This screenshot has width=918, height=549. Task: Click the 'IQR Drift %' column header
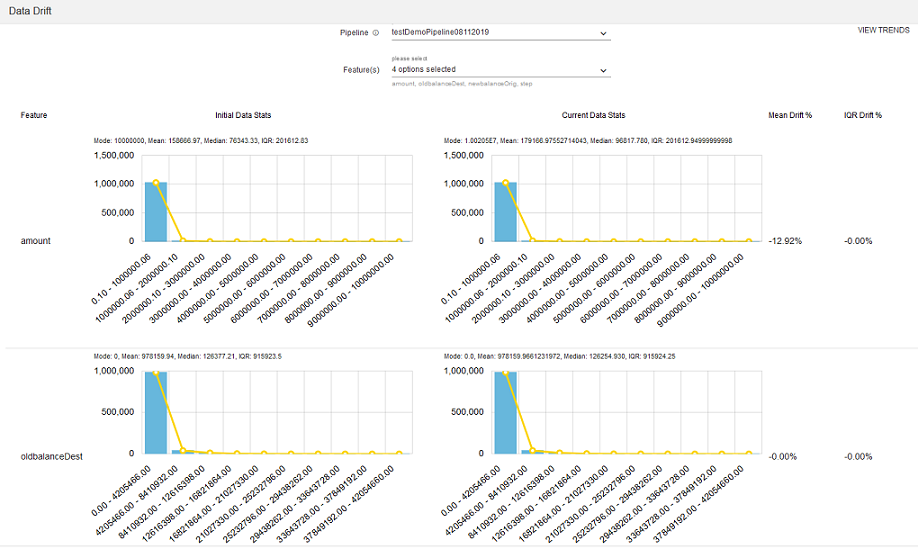pyautogui.click(x=862, y=115)
